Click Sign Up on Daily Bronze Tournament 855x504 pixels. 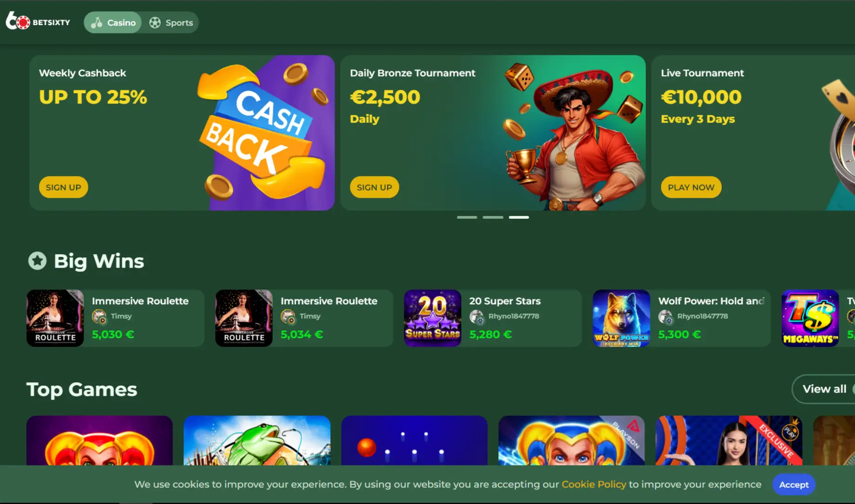click(x=374, y=187)
